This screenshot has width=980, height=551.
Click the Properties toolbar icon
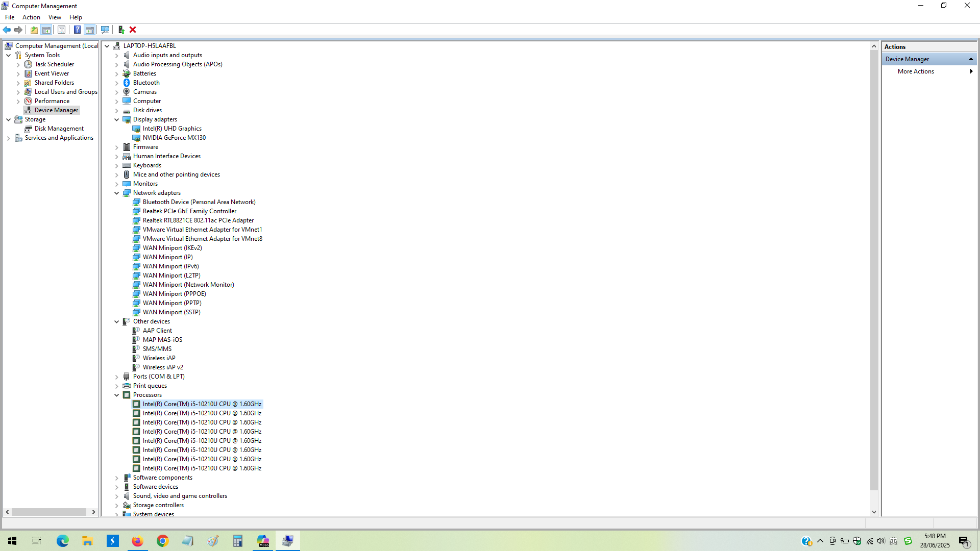(61, 30)
